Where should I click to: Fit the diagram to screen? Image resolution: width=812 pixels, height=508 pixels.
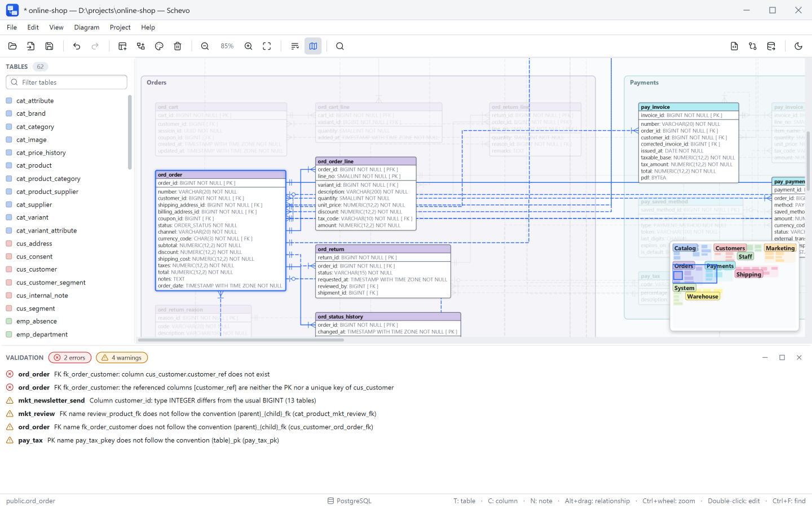tap(267, 46)
